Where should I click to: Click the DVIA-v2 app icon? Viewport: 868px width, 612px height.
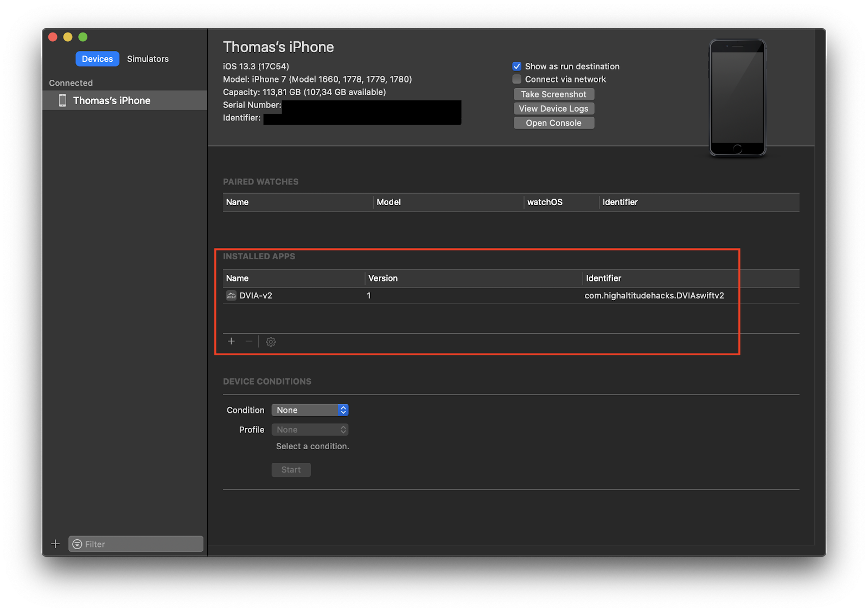click(231, 295)
